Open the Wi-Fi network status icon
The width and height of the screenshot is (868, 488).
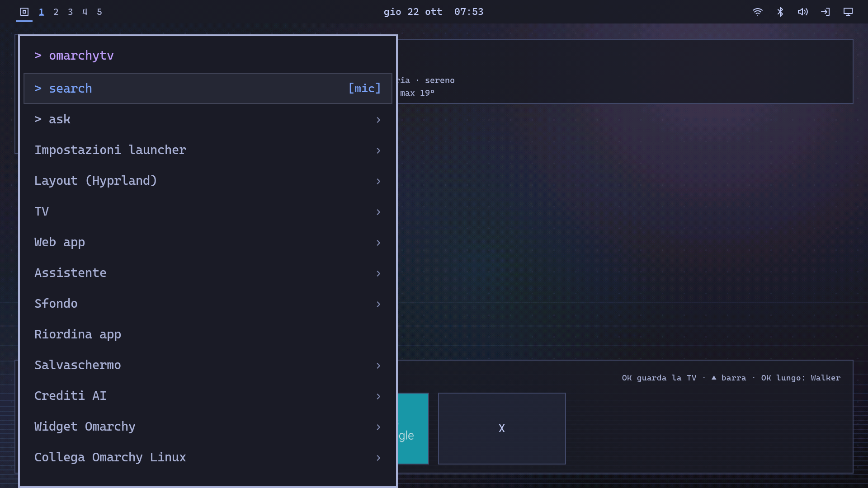(x=758, y=12)
